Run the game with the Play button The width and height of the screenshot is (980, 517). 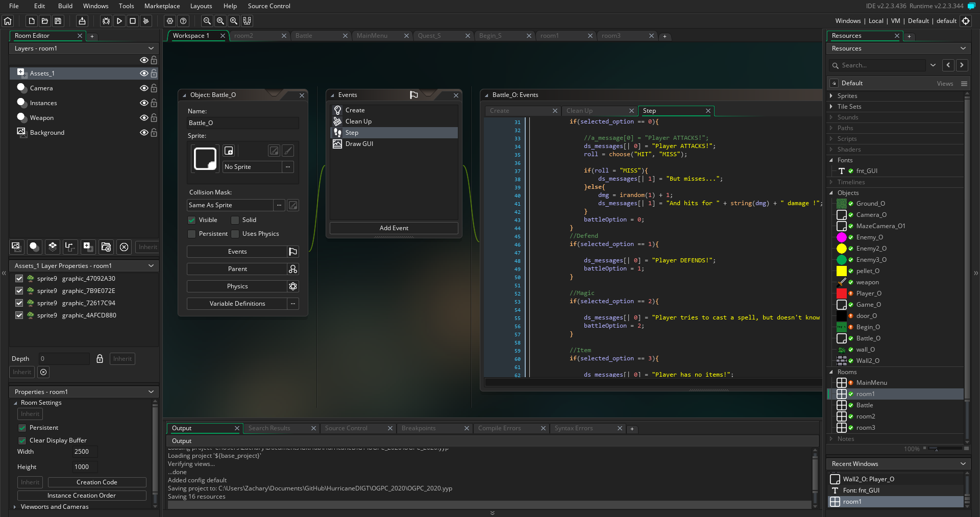point(119,21)
